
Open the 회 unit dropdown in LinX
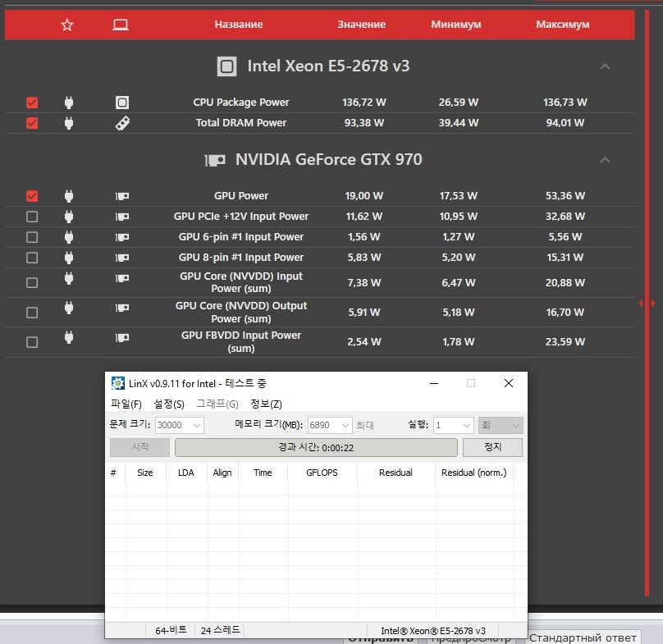pyautogui.click(x=501, y=425)
